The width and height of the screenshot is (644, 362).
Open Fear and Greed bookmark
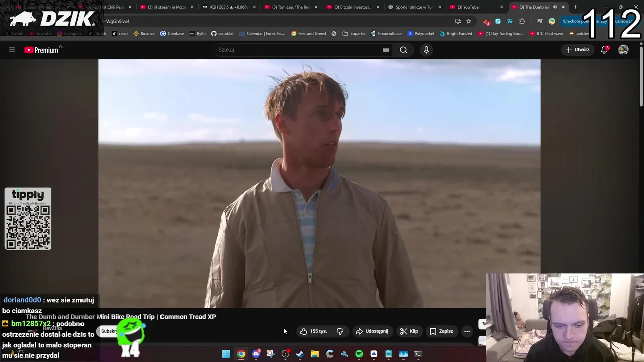[308, 34]
